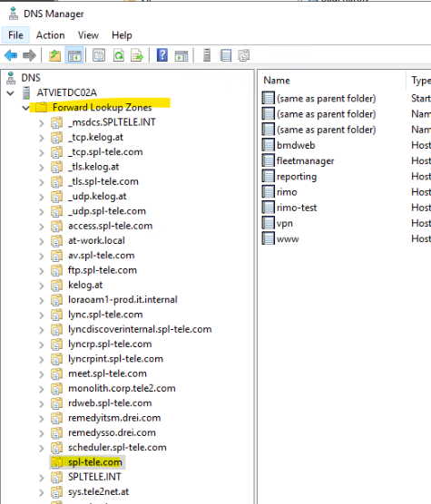Refresh the view with green arrow icon
Image resolution: width=431 pixels, height=504 pixels.
click(x=118, y=55)
